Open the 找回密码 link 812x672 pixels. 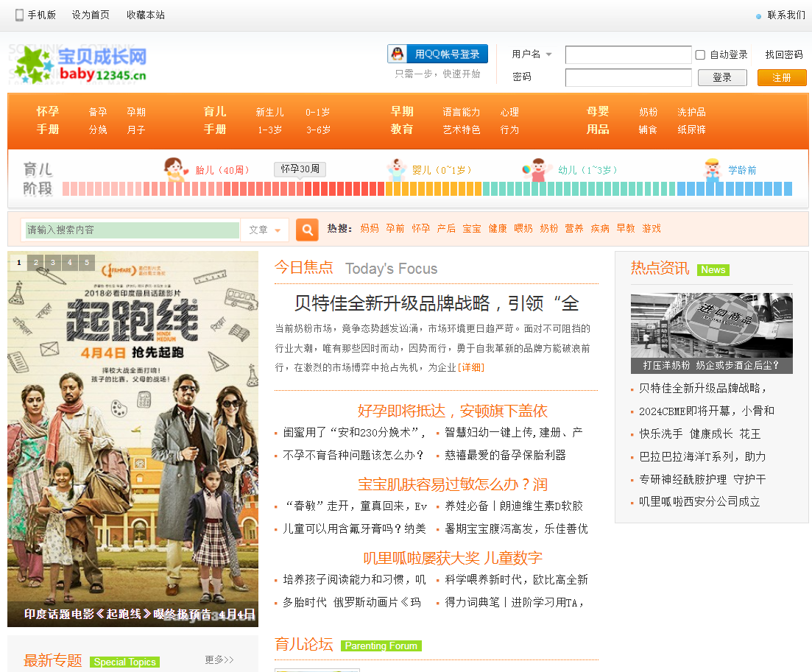784,54
